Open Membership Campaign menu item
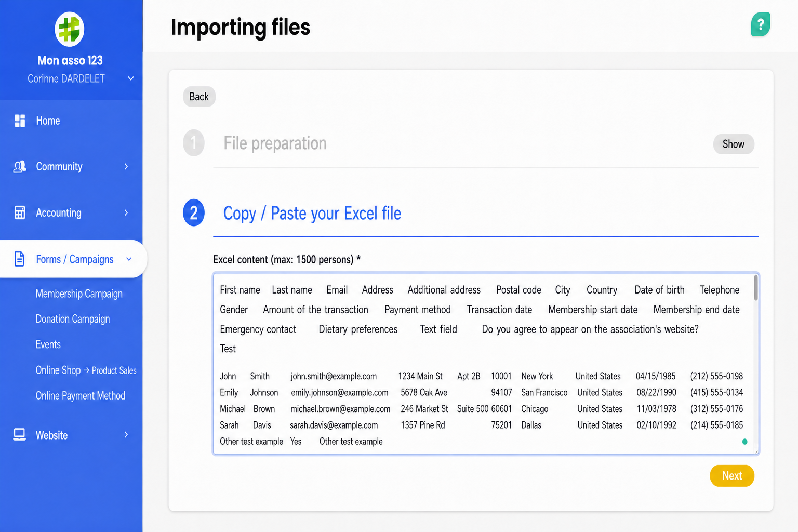The height and width of the screenshot is (532, 798). tap(79, 294)
